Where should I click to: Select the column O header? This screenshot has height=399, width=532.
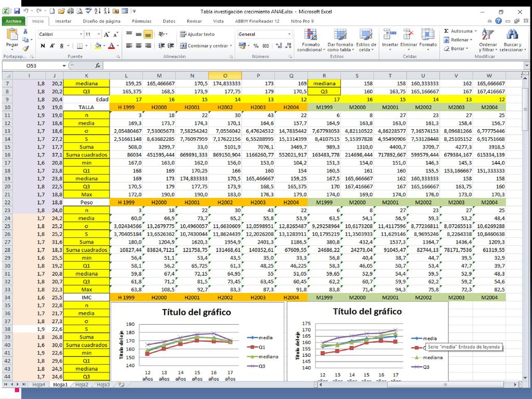pyautogui.click(x=225, y=75)
